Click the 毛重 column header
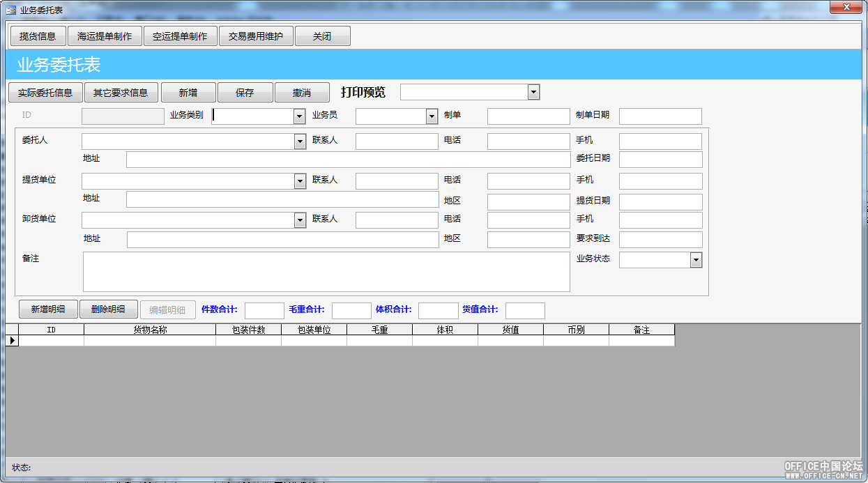868x483 pixels. coord(379,330)
